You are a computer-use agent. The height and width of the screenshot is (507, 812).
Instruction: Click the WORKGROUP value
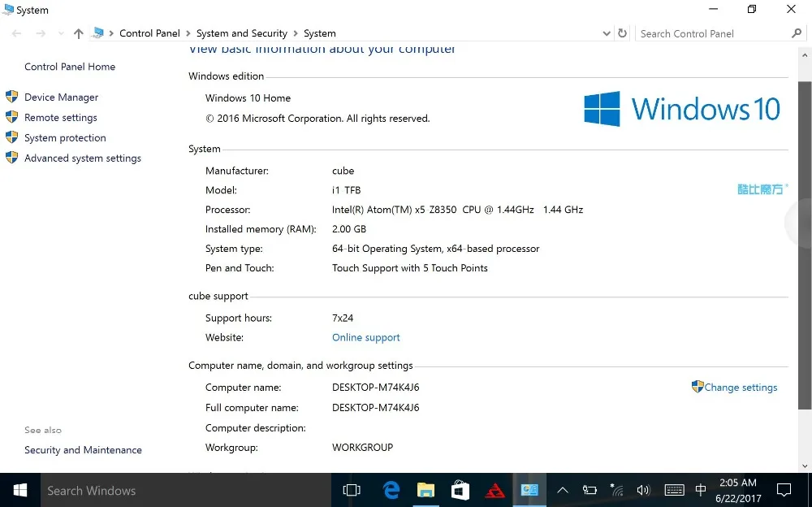(362, 448)
